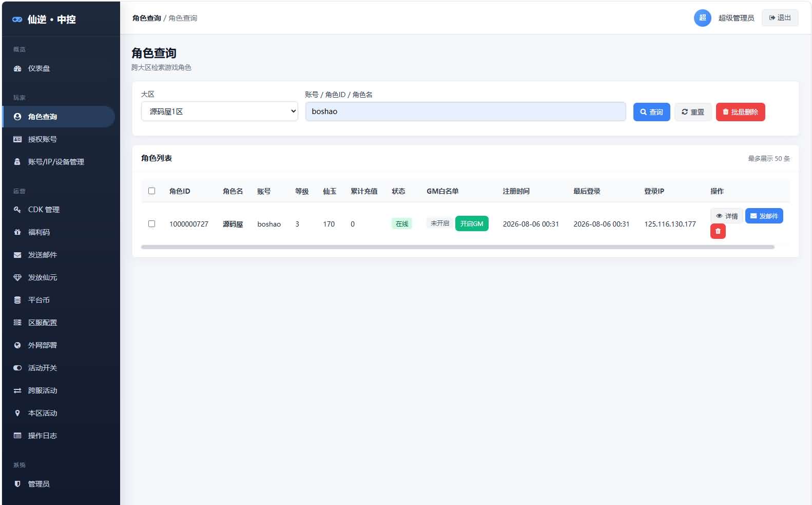812x505 pixels.
Task: Click the 发送邮件 envelope icon in sidebar
Action: click(17, 255)
